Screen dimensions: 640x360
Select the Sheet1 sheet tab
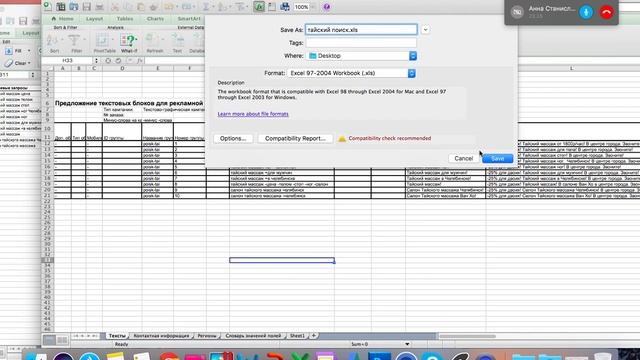point(297,336)
